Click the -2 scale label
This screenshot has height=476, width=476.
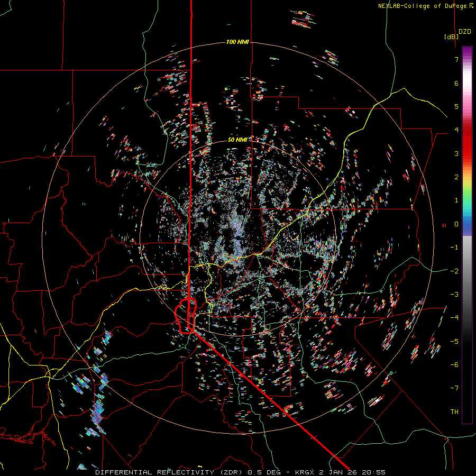click(454, 271)
